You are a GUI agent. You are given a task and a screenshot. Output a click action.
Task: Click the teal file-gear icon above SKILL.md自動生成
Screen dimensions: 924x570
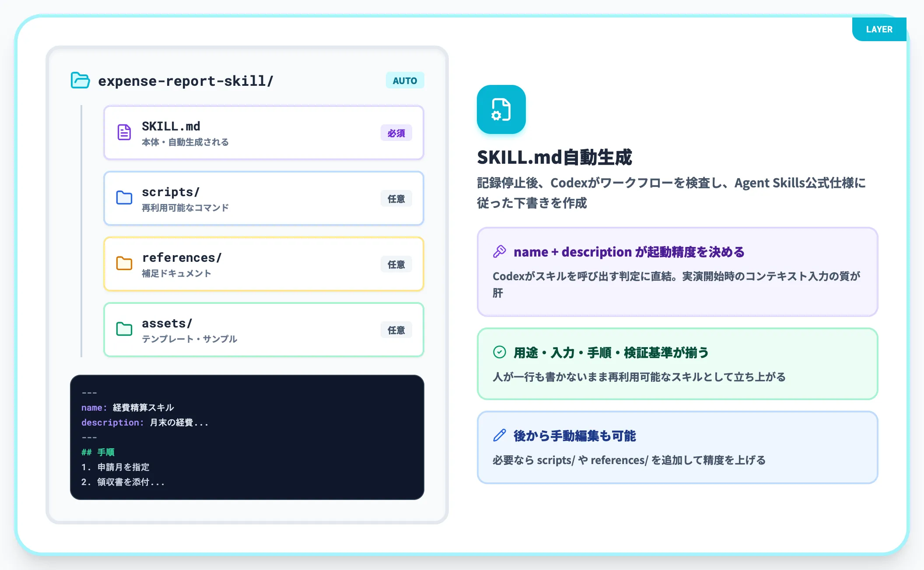point(501,109)
